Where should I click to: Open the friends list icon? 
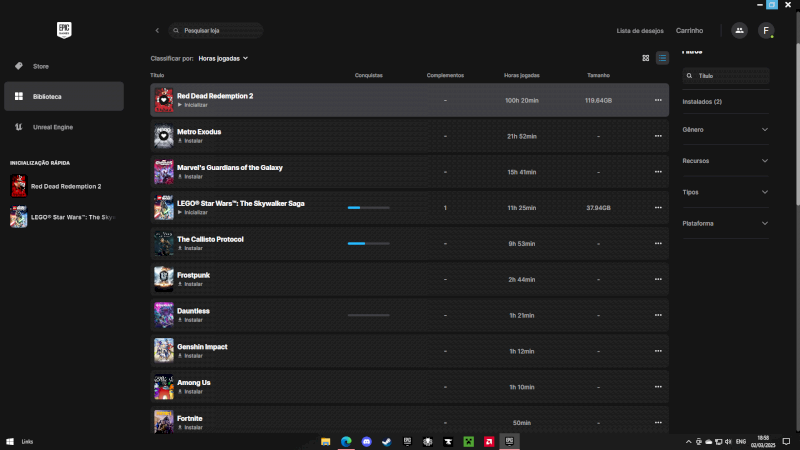pyautogui.click(x=739, y=31)
